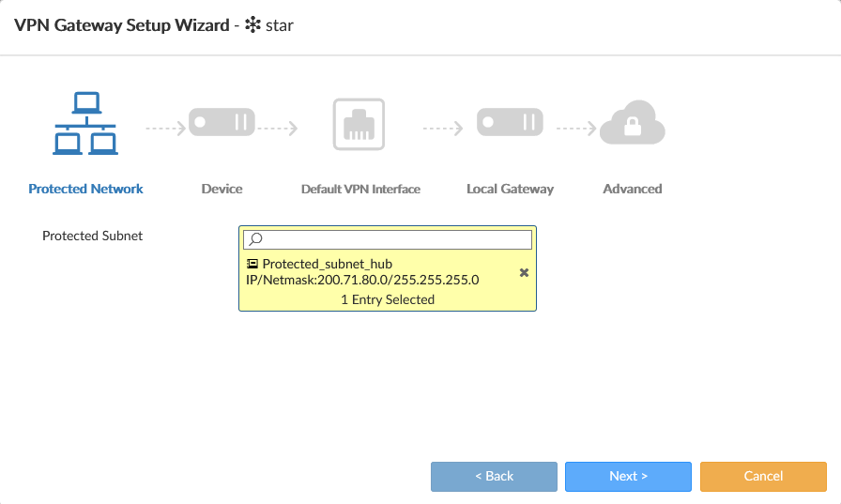
Task: Focus the Protected Subnet search field
Action: pos(394,240)
